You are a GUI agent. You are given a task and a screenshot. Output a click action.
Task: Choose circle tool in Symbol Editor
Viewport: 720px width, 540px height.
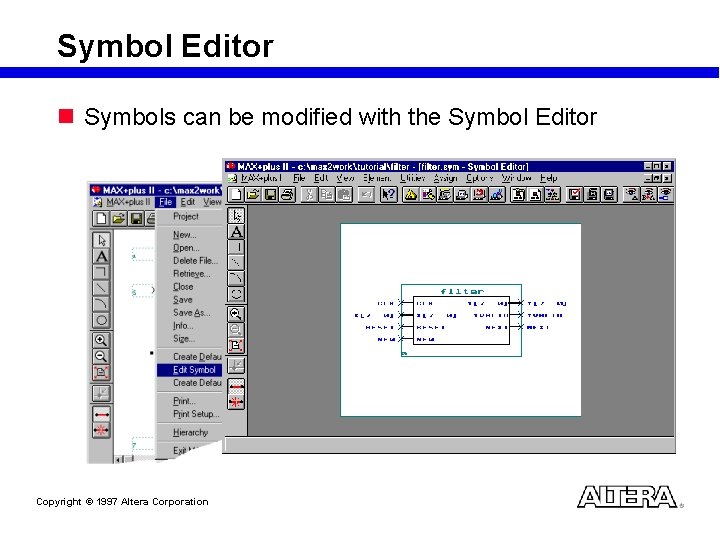coord(236,294)
